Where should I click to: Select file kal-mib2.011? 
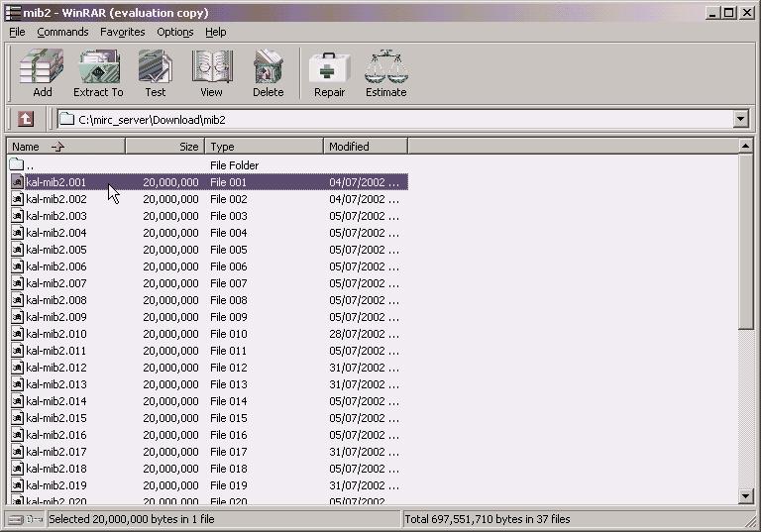(56, 351)
